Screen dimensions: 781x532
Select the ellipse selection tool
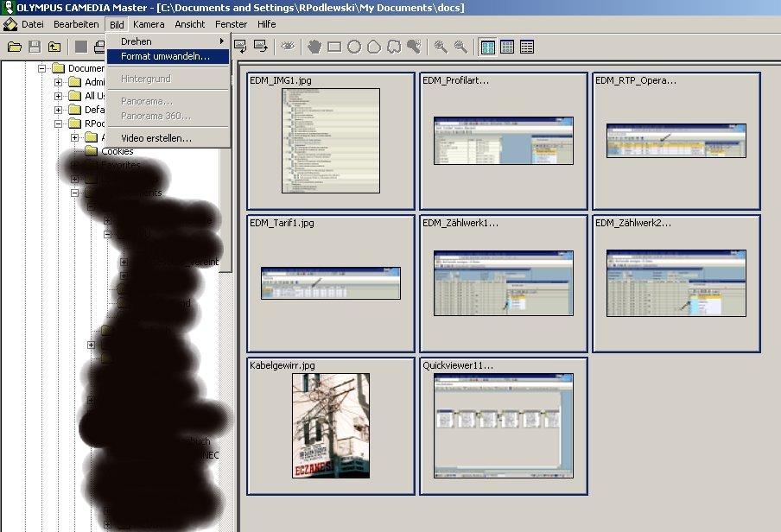tap(354, 47)
